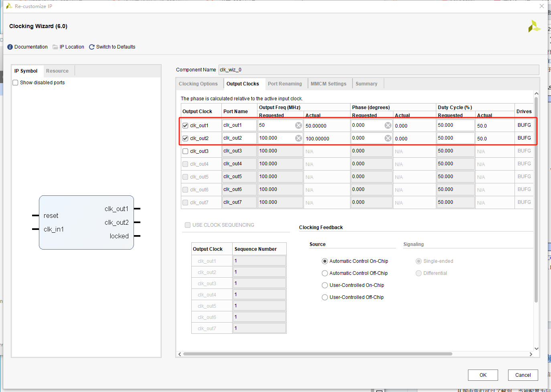This screenshot has height=392, width=551.
Task: Clear the clk_out1 requested phase value
Action: 388,126
